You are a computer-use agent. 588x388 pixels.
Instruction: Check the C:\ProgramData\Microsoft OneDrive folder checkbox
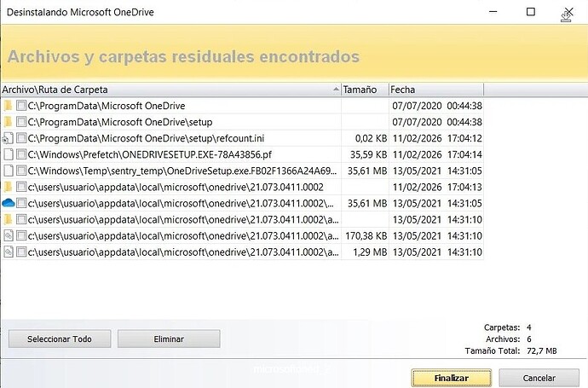[x=21, y=106]
